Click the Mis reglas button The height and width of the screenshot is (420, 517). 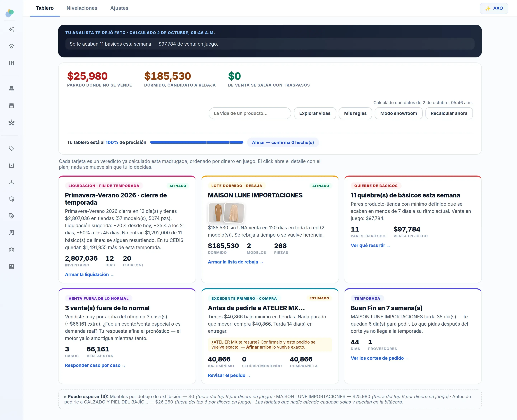pos(355,113)
